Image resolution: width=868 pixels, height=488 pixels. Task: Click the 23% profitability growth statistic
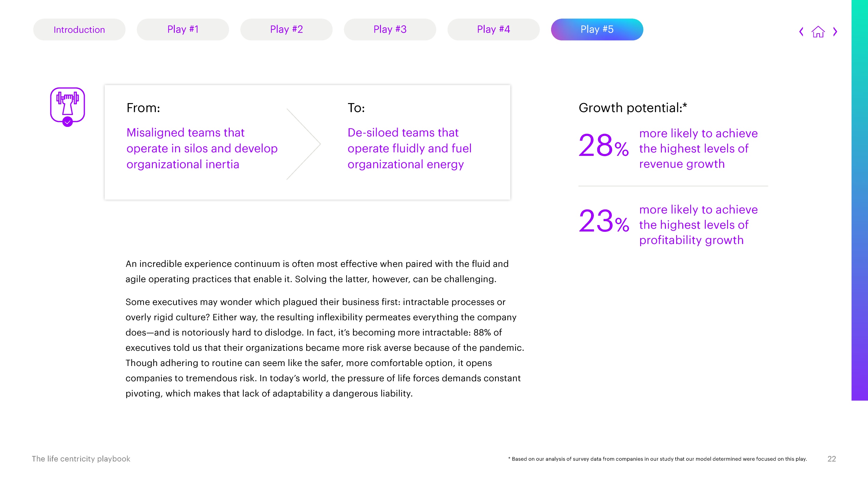(668, 224)
